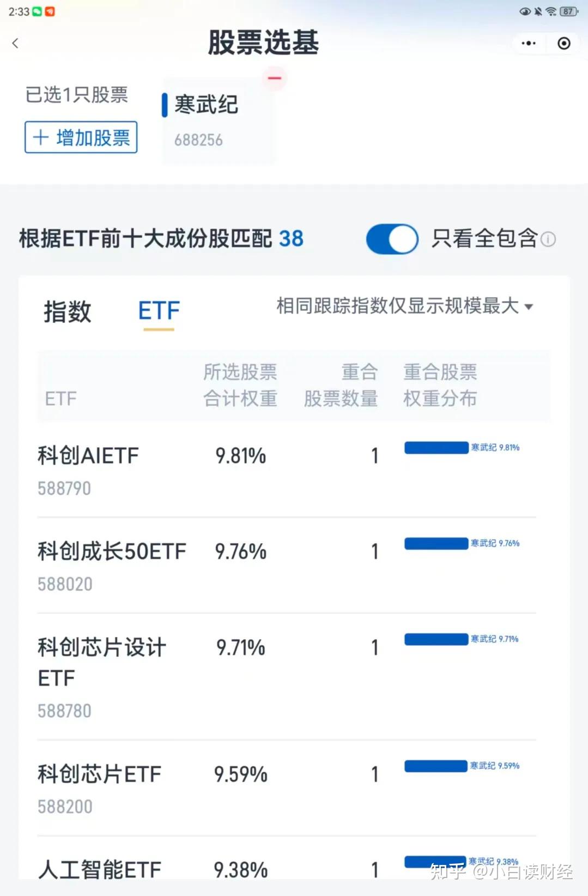Tap the back arrow icon
This screenshot has width=588, height=896.
(x=15, y=43)
